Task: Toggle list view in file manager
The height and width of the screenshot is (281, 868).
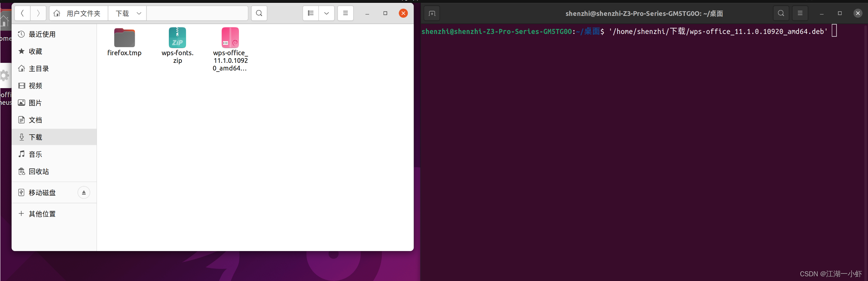Action: [x=311, y=13]
